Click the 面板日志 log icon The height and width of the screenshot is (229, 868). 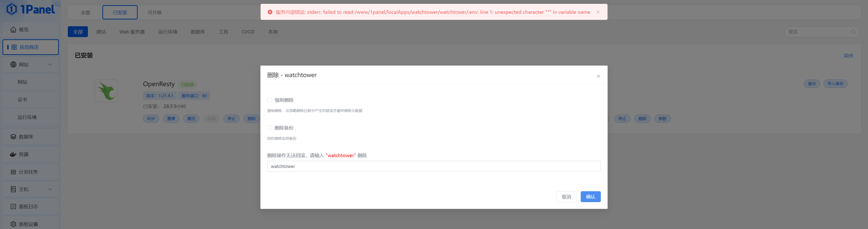[13, 206]
